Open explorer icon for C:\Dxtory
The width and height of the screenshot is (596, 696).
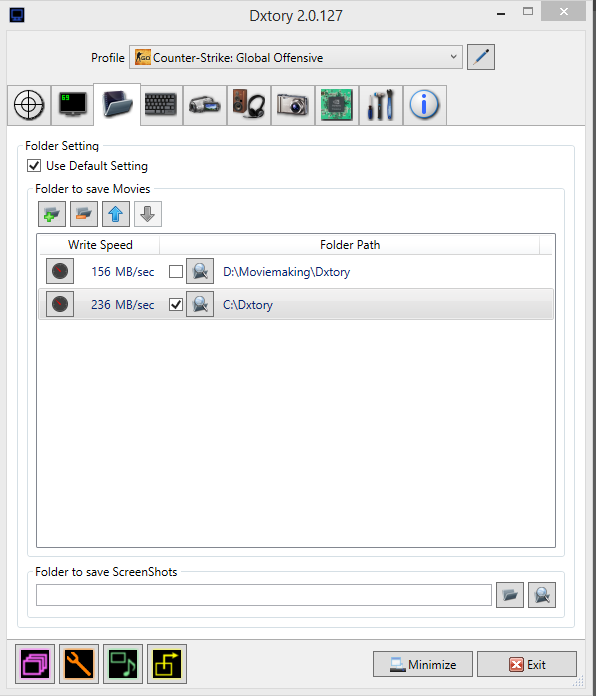click(x=200, y=304)
